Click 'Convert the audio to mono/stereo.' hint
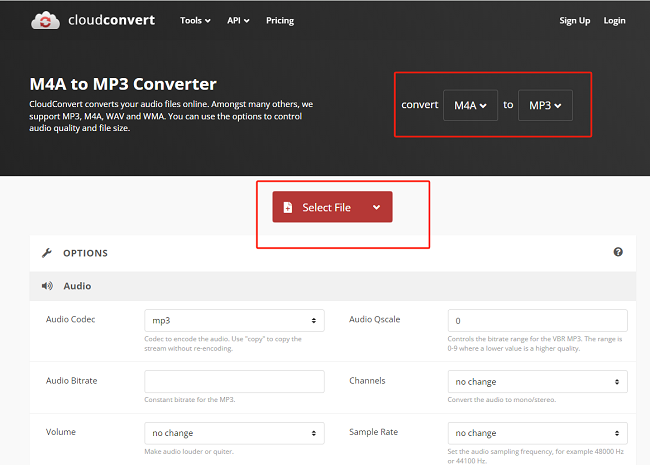 (x=502, y=400)
